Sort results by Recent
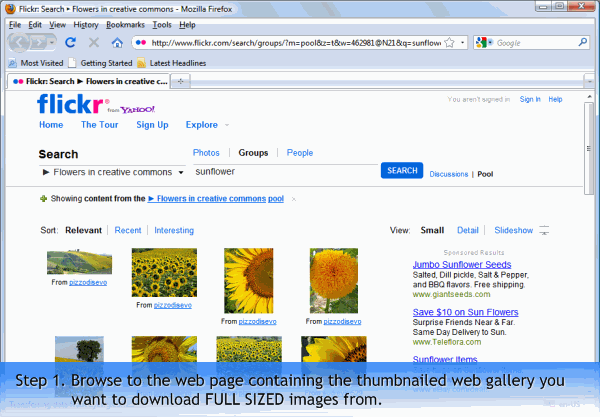Image resolution: width=600 pixels, height=417 pixels. tap(128, 230)
